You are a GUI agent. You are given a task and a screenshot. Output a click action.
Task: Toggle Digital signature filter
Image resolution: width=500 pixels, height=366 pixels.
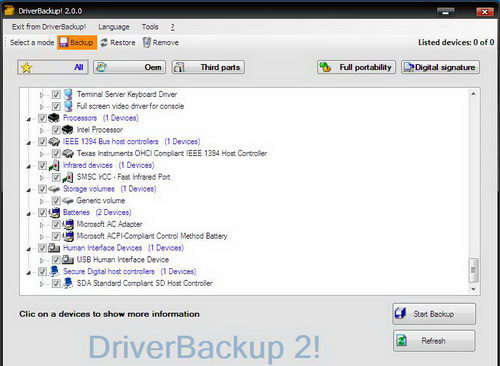(440, 67)
